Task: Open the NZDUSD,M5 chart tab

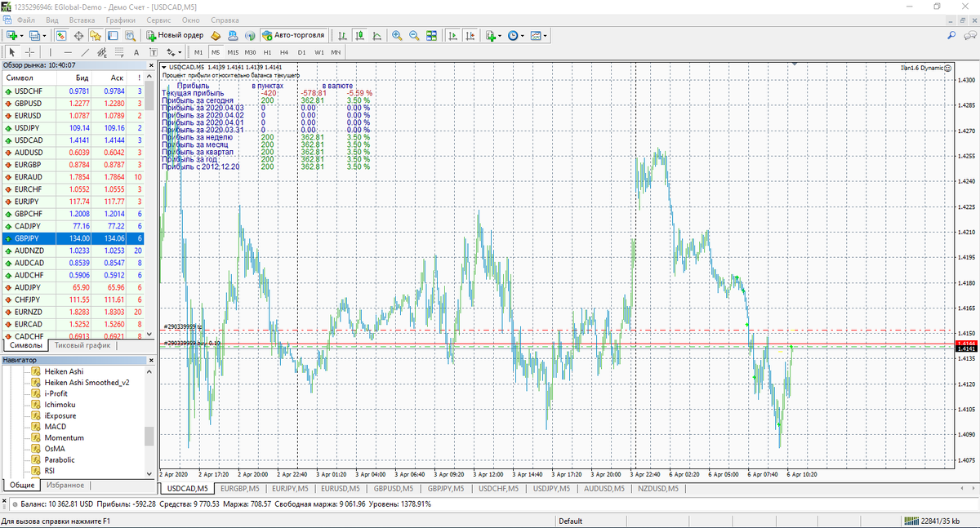Action: [x=657, y=488]
